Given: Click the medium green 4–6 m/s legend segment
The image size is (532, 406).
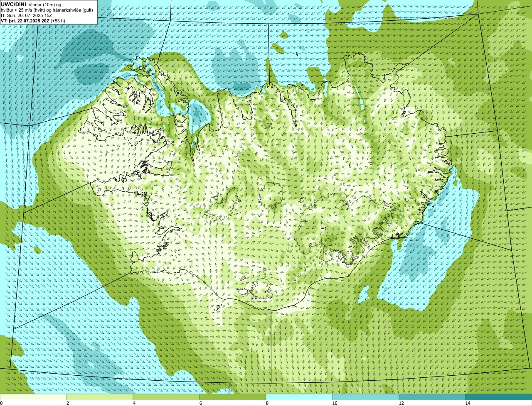Looking at the screenshot, I should pos(166,397).
